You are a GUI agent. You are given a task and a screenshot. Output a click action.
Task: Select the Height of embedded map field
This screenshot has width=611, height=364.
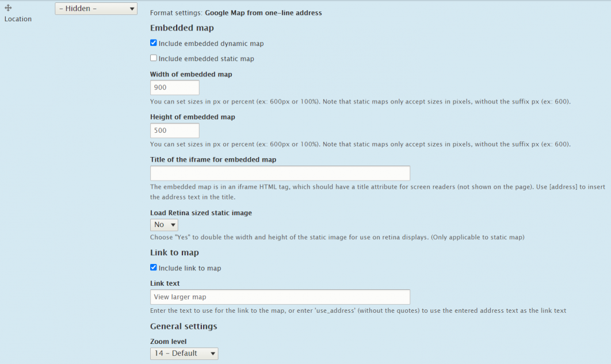174,130
